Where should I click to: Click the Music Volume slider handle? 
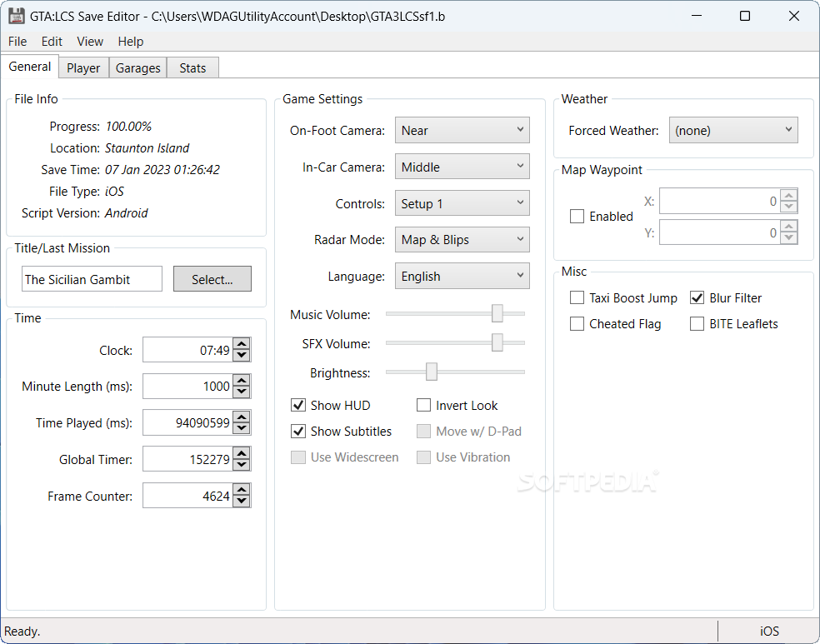point(497,313)
